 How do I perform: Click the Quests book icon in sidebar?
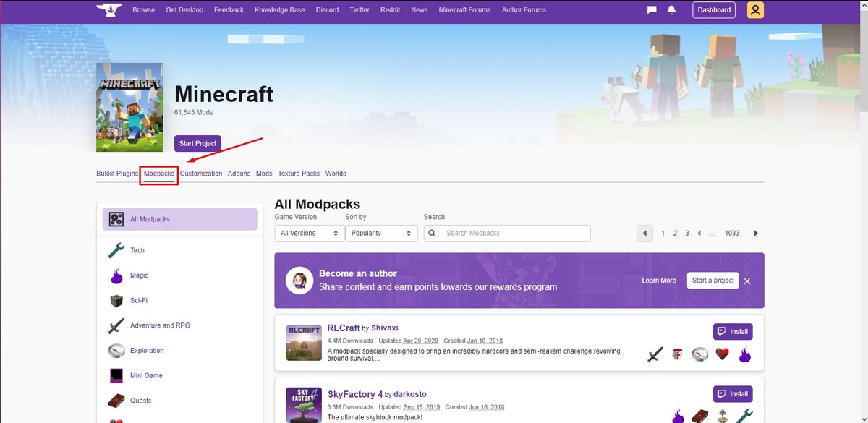tap(116, 401)
